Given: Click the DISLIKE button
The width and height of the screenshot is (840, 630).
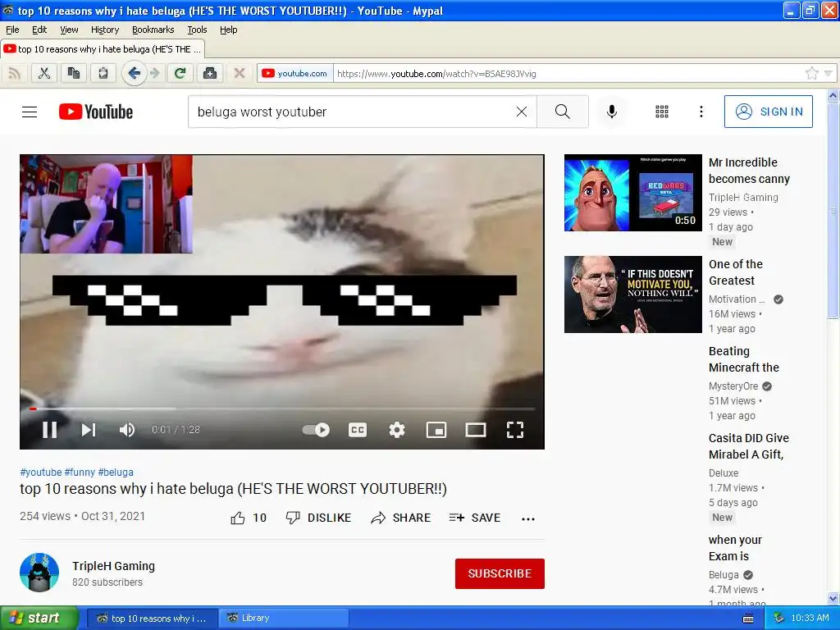Looking at the screenshot, I should [318, 518].
